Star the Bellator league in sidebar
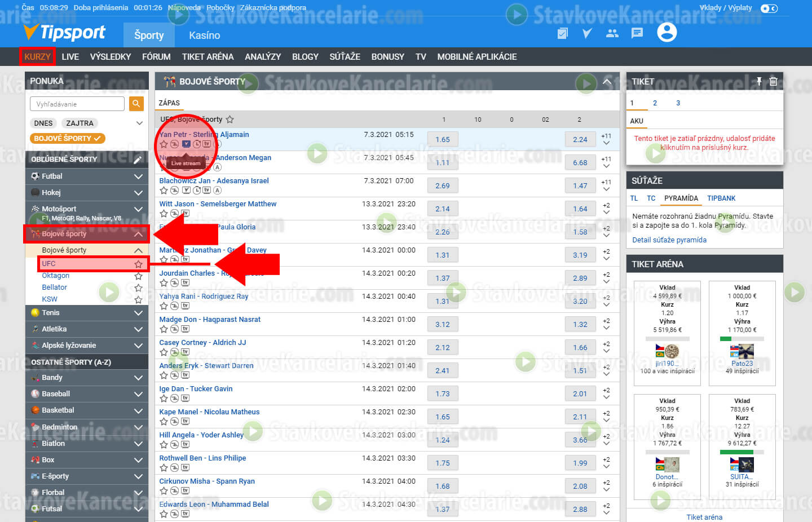The image size is (812, 522). 138,287
